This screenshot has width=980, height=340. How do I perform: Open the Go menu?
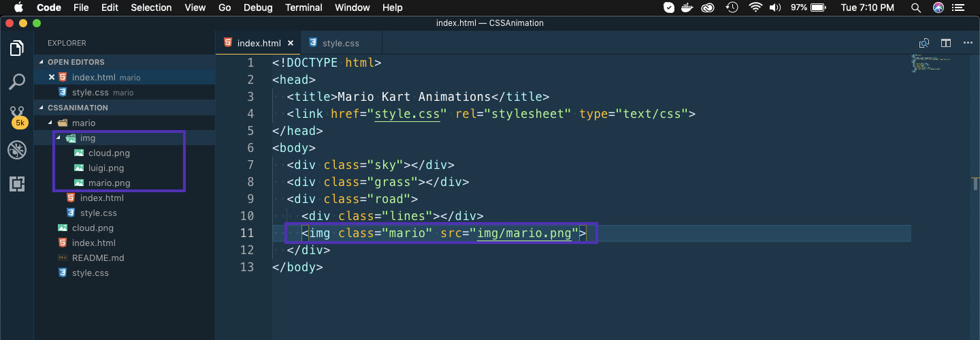225,7
